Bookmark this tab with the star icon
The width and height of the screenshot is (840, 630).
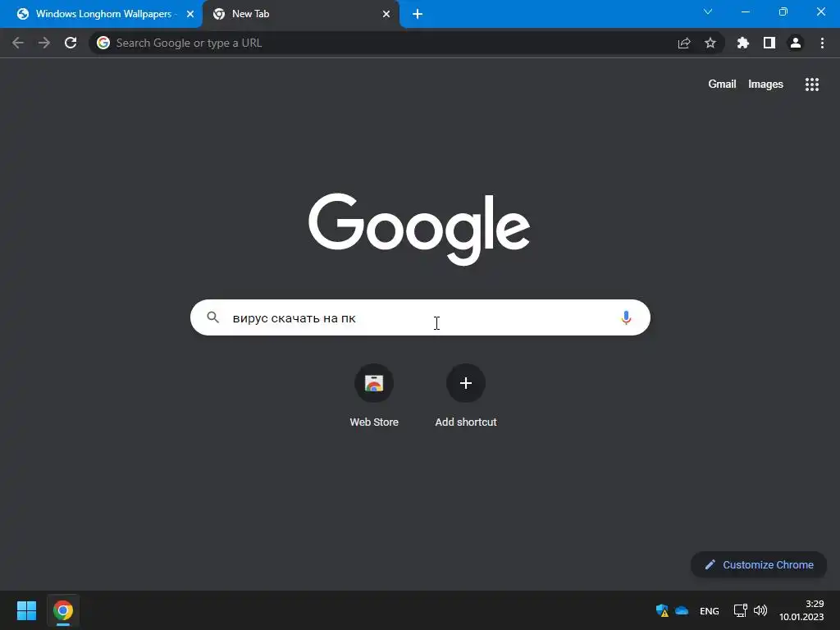click(710, 43)
